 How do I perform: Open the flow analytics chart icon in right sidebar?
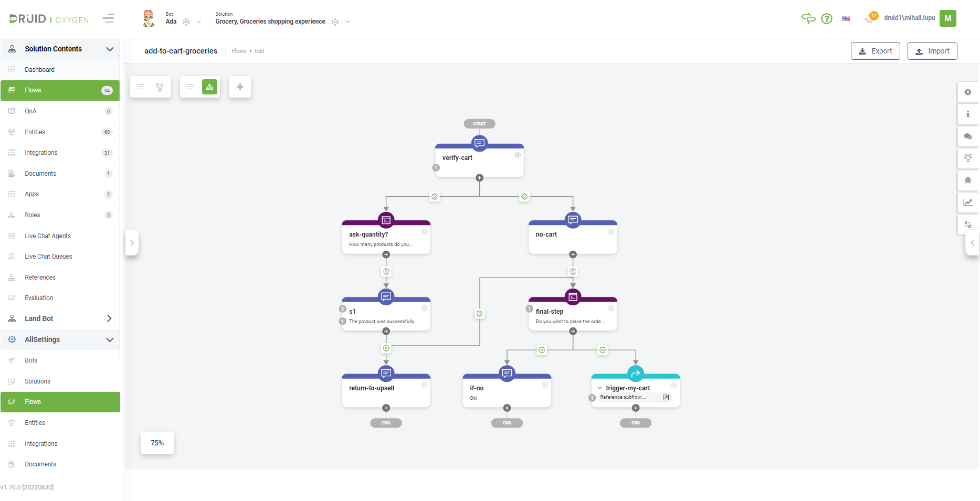[968, 202]
